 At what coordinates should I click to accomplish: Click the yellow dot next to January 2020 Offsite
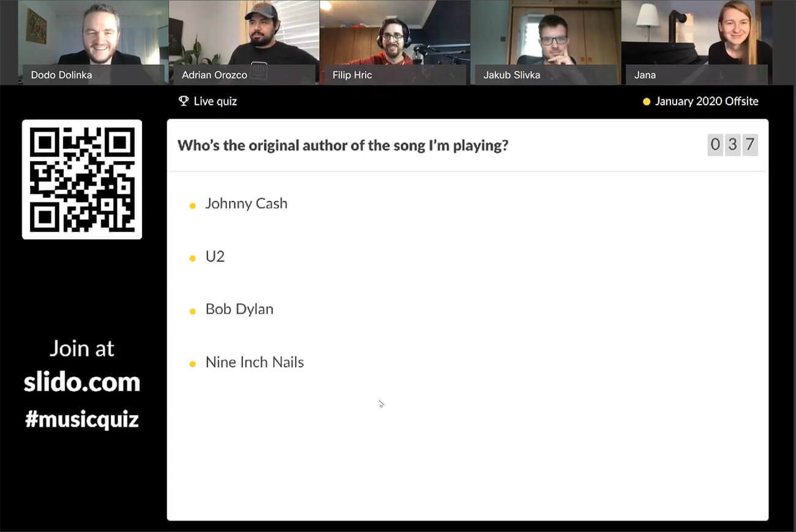point(646,102)
